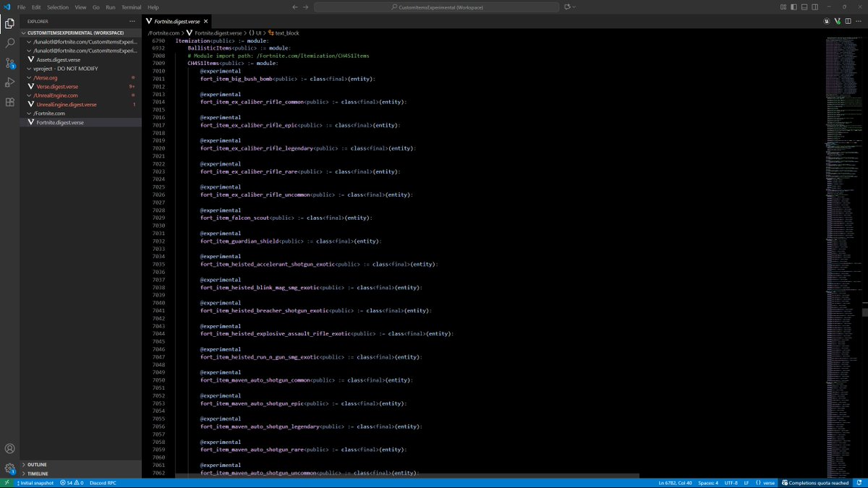
Task: Open the Manage gear in activity bar
Action: pos(9,468)
